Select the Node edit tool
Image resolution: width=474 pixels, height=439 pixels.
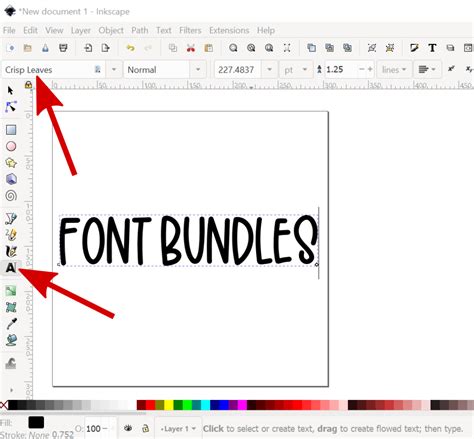tap(11, 107)
